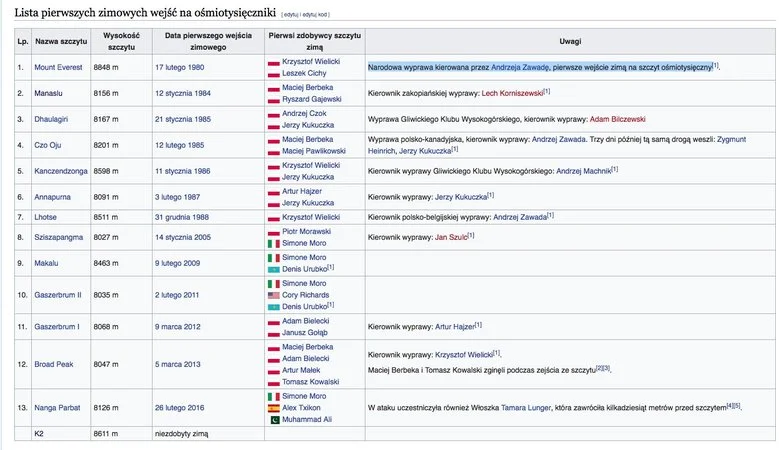Screen dimensions: 779x450
Task: Click the Italian flag in the Makalu row
Action: pos(274,258)
